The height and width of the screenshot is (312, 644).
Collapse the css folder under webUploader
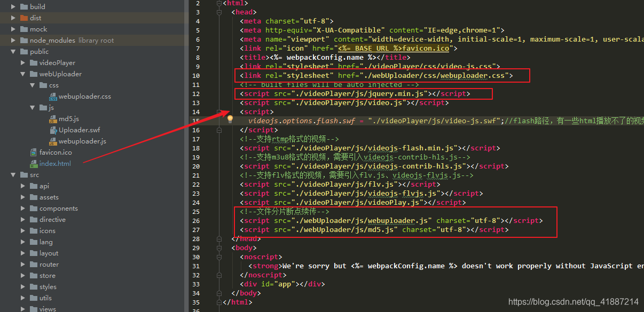(32, 85)
